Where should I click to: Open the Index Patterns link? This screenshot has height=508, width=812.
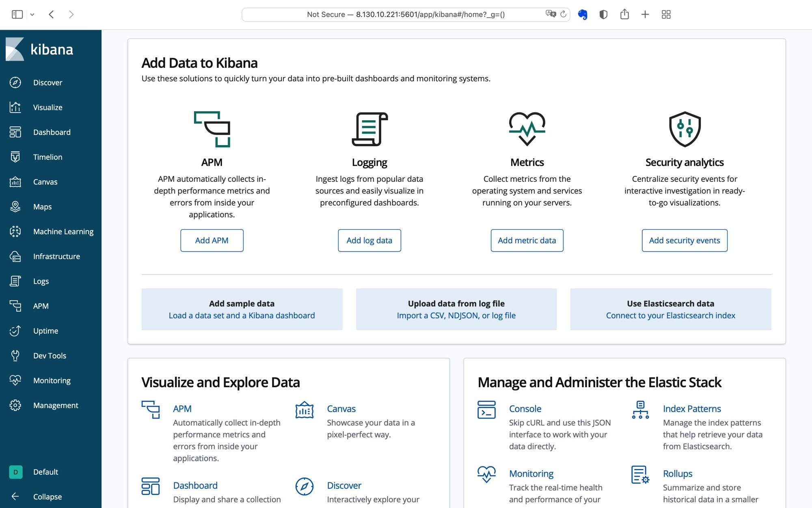point(691,408)
